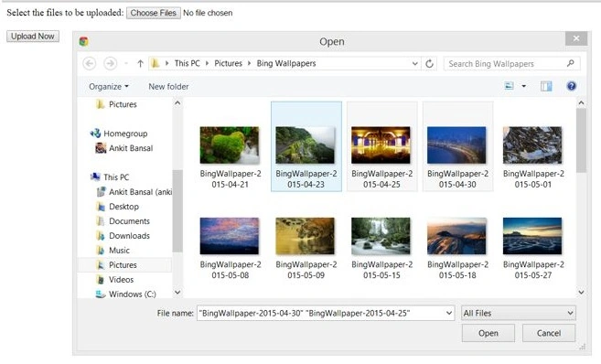Select BingWallpaper-2015-04-30 thumbnail
Image resolution: width=601 pixels, height=364 pixels.
(457, 146)
